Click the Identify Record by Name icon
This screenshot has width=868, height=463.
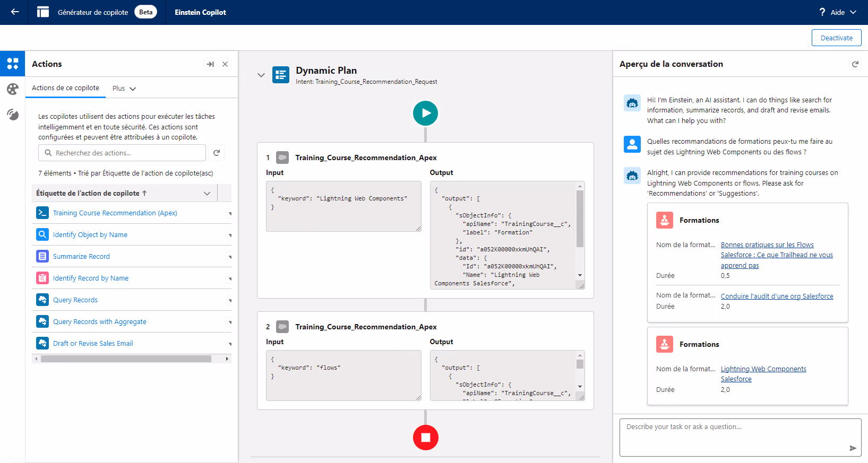click(42, 278)
